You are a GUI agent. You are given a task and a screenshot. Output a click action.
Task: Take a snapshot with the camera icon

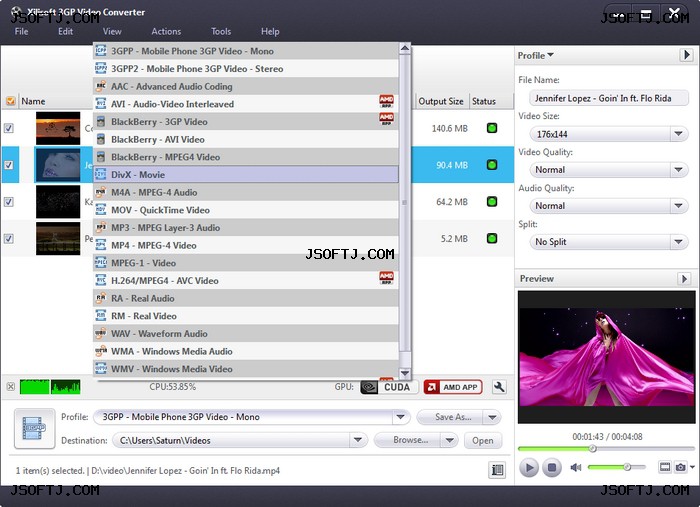[x=680, y=467]
